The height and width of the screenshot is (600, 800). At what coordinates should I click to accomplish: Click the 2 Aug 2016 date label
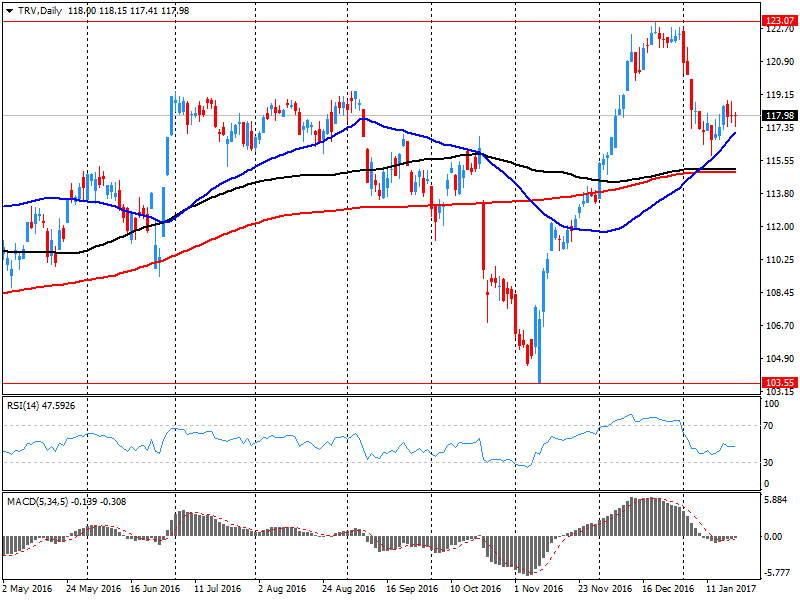pos(282,589)
